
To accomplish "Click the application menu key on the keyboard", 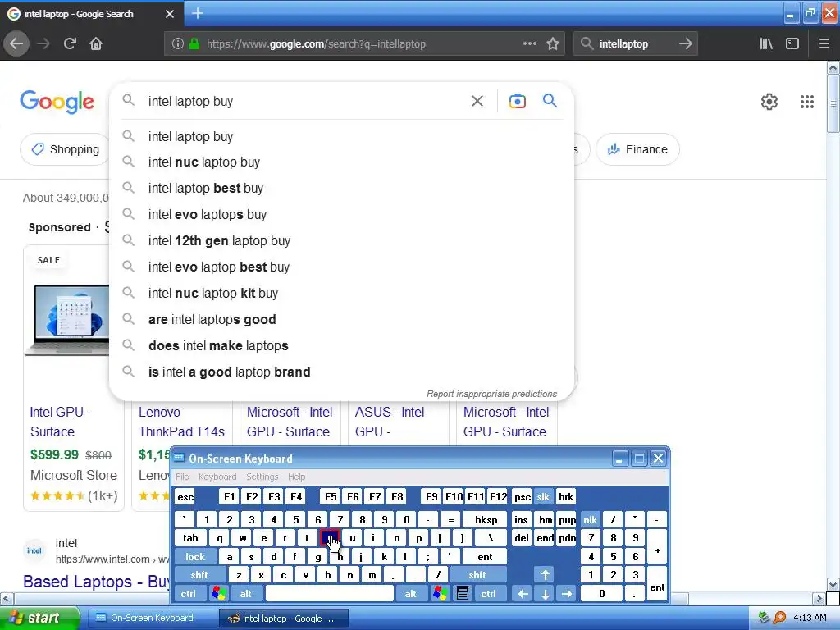I will [x=463, y=594].
